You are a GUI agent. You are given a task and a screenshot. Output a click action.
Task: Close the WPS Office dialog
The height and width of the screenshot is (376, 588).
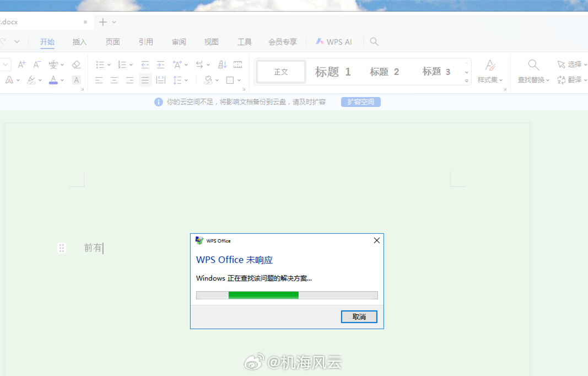377,240
